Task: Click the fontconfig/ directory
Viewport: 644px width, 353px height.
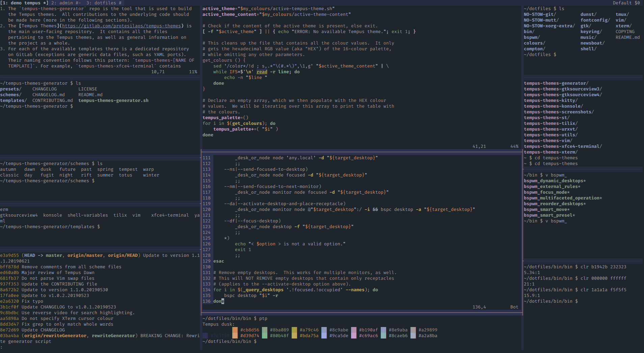Action: (595, 20)
